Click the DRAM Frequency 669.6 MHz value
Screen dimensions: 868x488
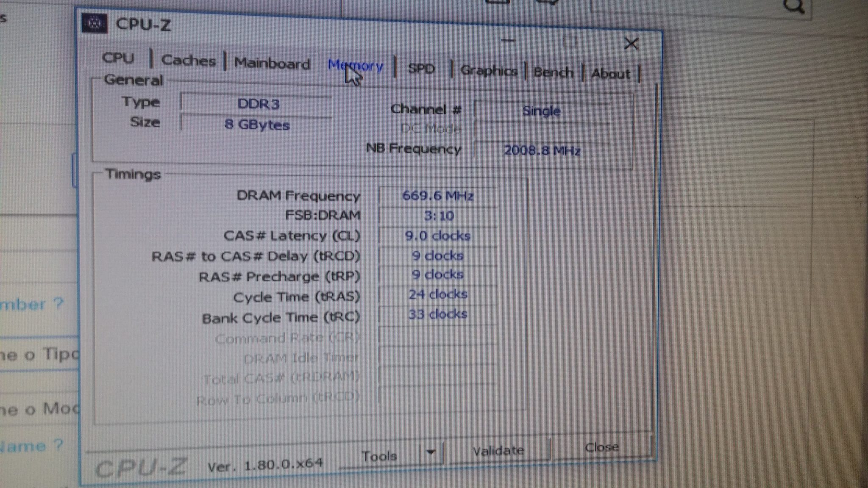click(x=438, y=196)
